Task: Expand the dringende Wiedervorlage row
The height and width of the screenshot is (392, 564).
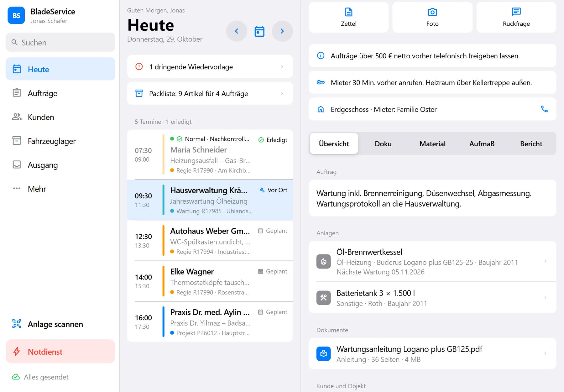Action: pyautogui.click(x=210, y=66)
